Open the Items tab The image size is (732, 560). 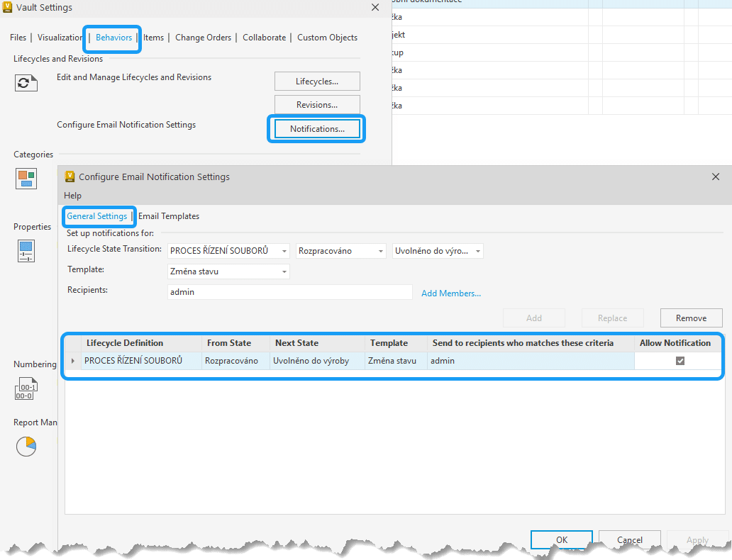tap(154, 38)
